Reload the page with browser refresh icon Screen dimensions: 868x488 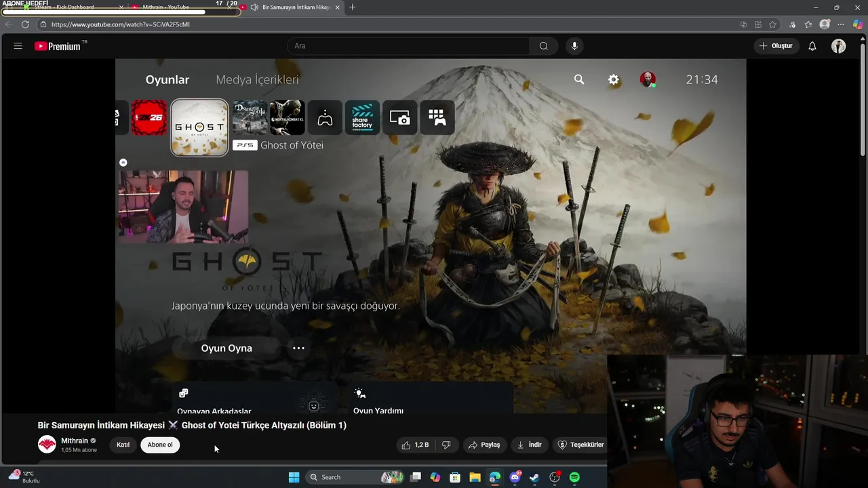click(x=25, y=24)
